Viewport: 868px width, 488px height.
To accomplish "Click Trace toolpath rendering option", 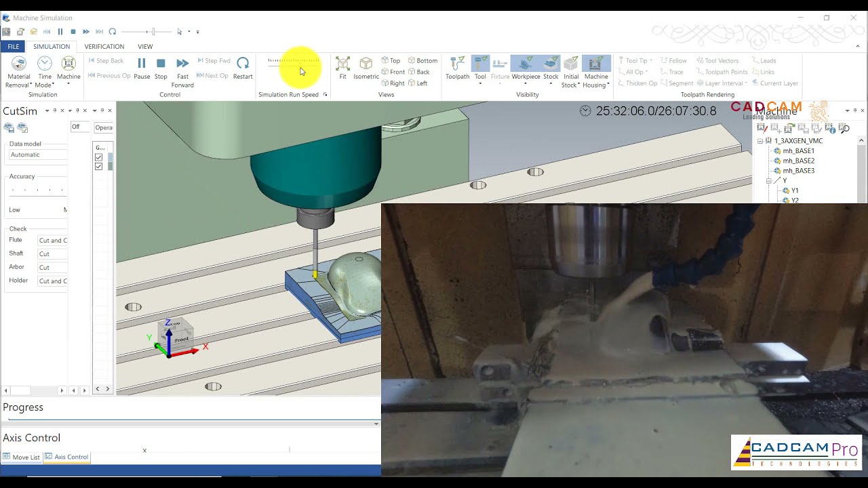I will point(671,72).
